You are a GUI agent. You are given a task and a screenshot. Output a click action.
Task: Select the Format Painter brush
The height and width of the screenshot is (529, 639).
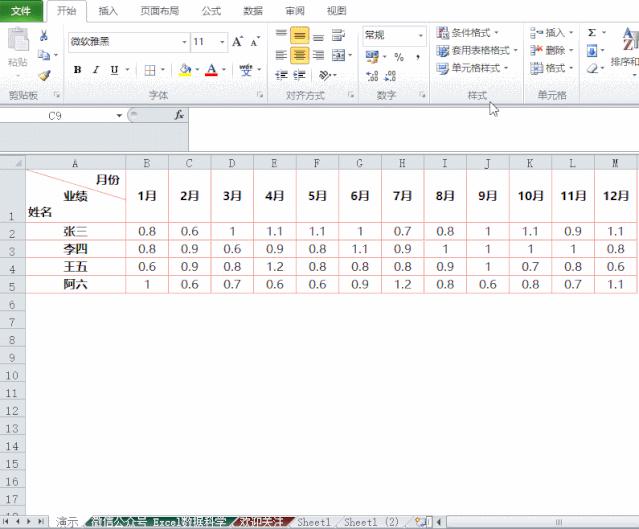pyautogui.click(x=44, y=75)
